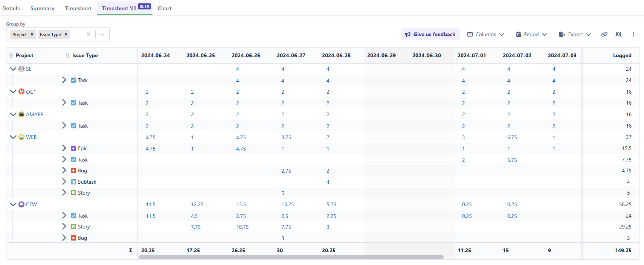This screenshot has width=644, height=265.
Task: Click the Epic issue type icon under WEB
Action: (x=73, y=148)
